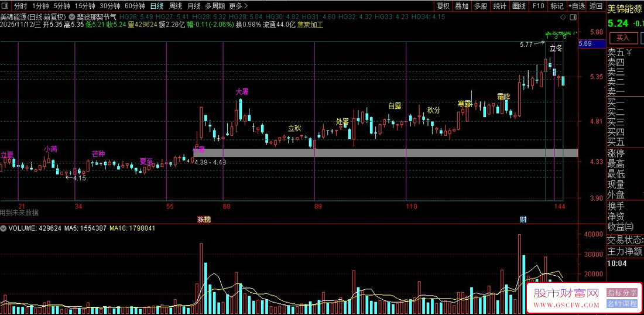Click the red 买入 buy button

[623, 38]
